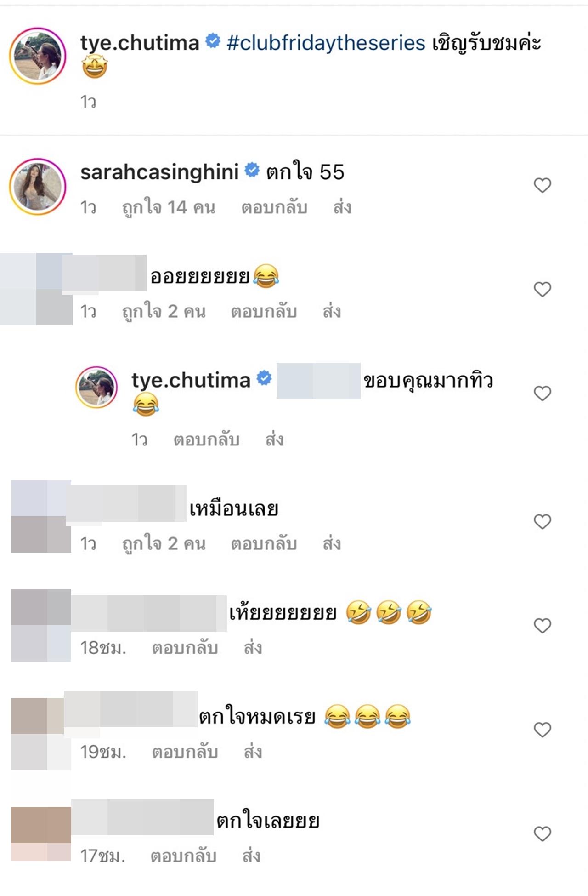Tap tye.chutima's caption profile picture
Screen dimensions: 588x896
(x=38, y=56)
